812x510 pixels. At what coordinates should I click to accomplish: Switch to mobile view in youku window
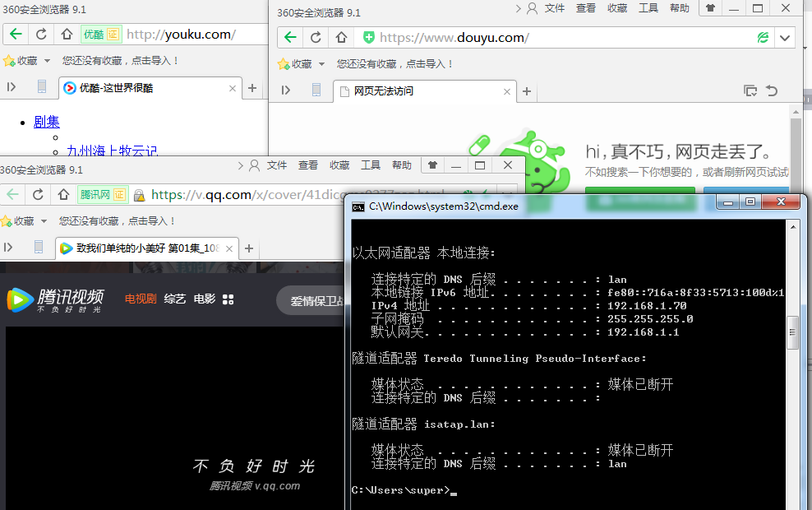tap(42, 87)
